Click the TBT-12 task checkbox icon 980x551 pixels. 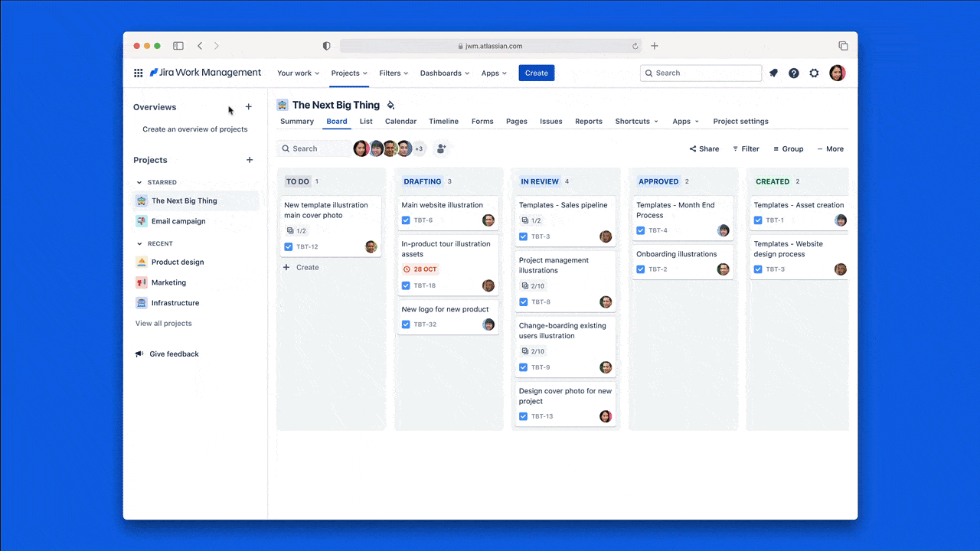pyautogui.click(x=289, y=247)
